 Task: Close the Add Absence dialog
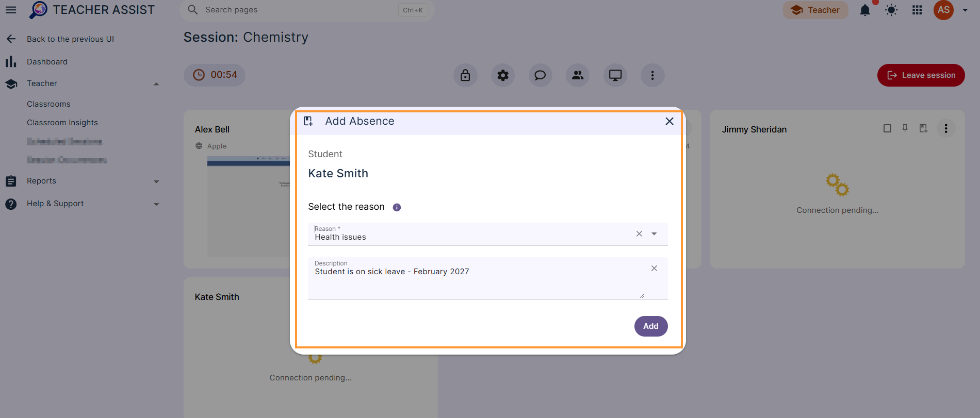point(669,121)
